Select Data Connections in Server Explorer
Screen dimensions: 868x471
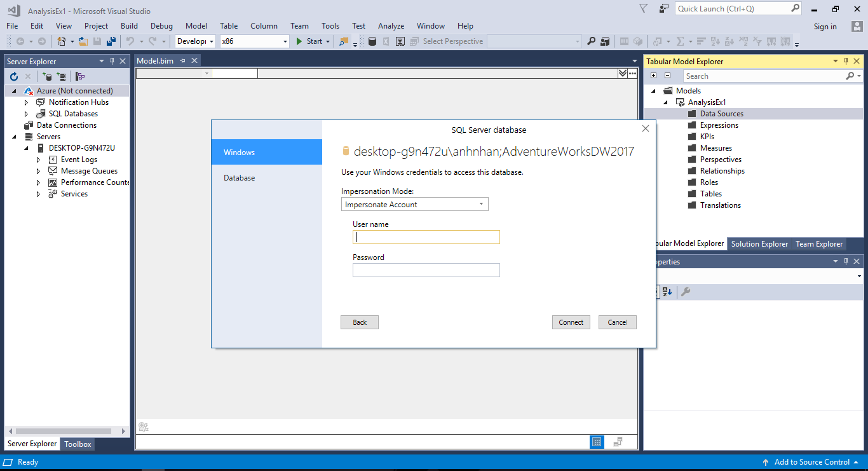66,125
